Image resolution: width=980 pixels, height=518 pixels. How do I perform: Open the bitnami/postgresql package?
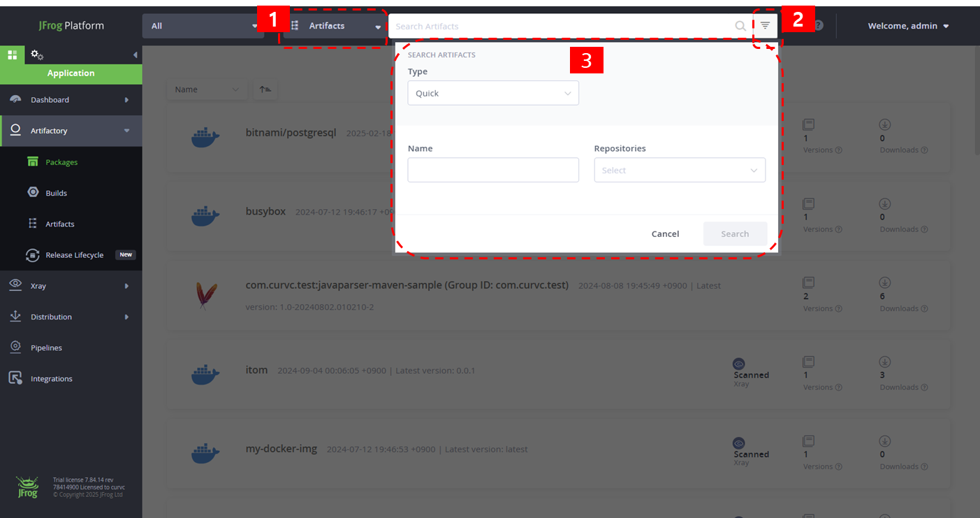(291, 132)
